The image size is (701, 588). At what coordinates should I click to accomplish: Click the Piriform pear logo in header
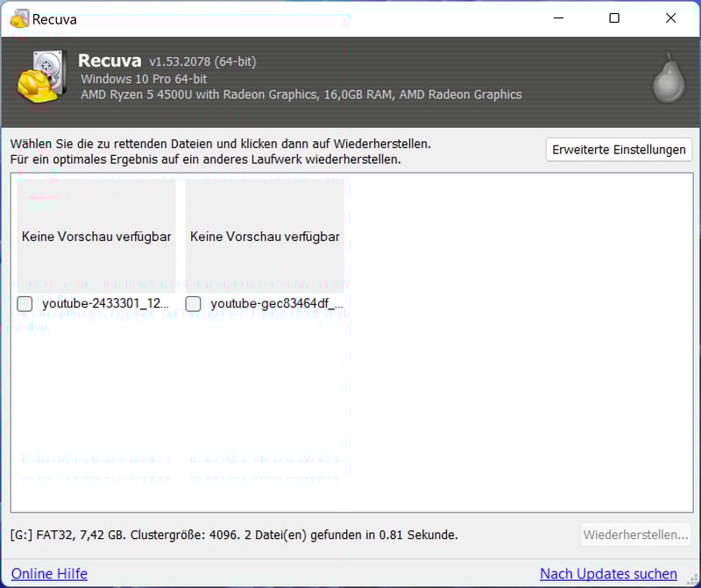point(669,80)
